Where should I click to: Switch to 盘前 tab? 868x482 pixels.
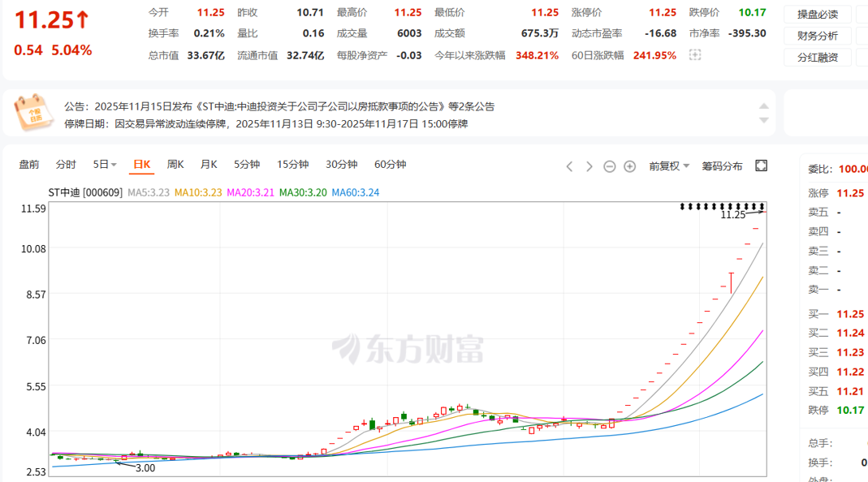coord(29,165)
